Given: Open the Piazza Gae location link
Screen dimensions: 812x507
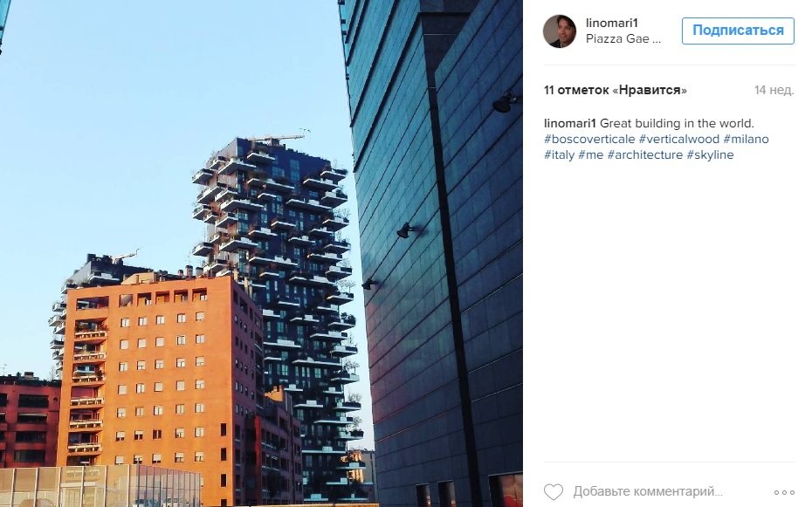Looking at the screenshot, I should click(x=623, y=38).
